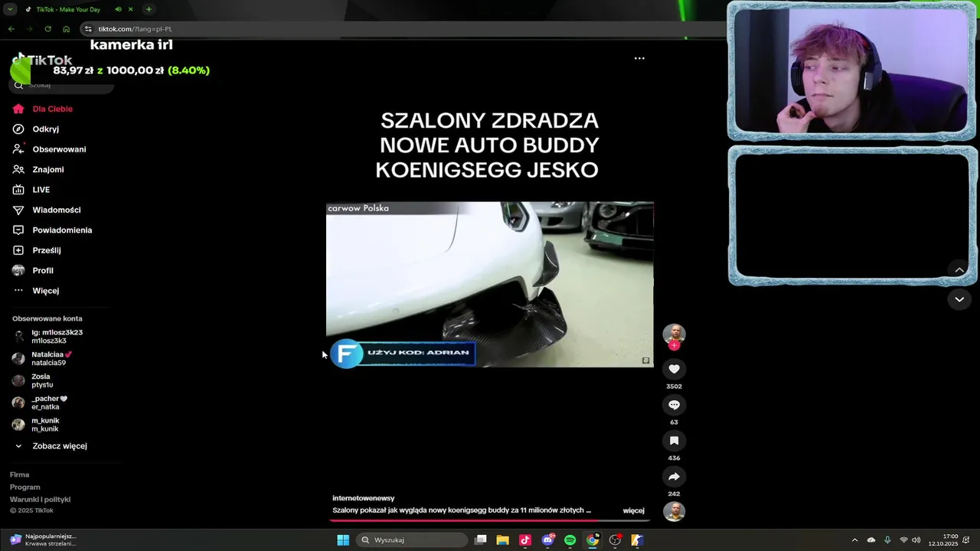Open a new browser tab

pos(149,9)
